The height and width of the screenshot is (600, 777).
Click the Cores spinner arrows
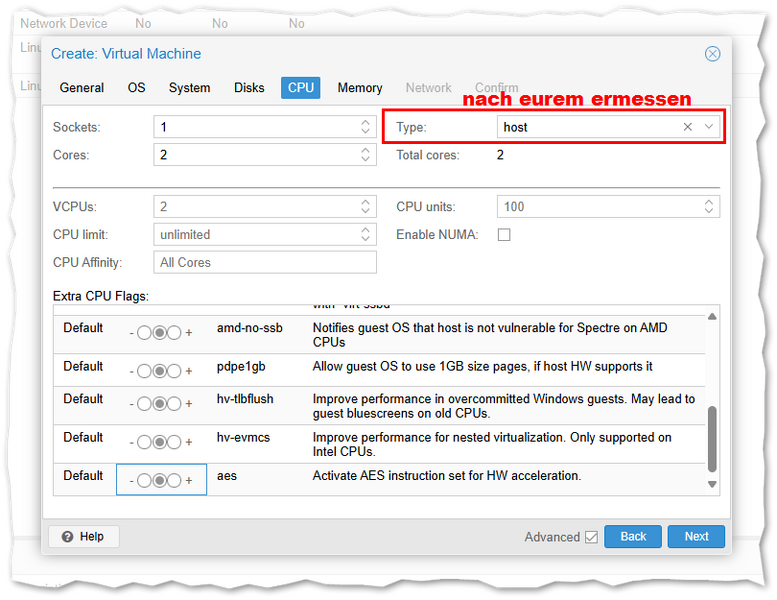coord(366,155)
